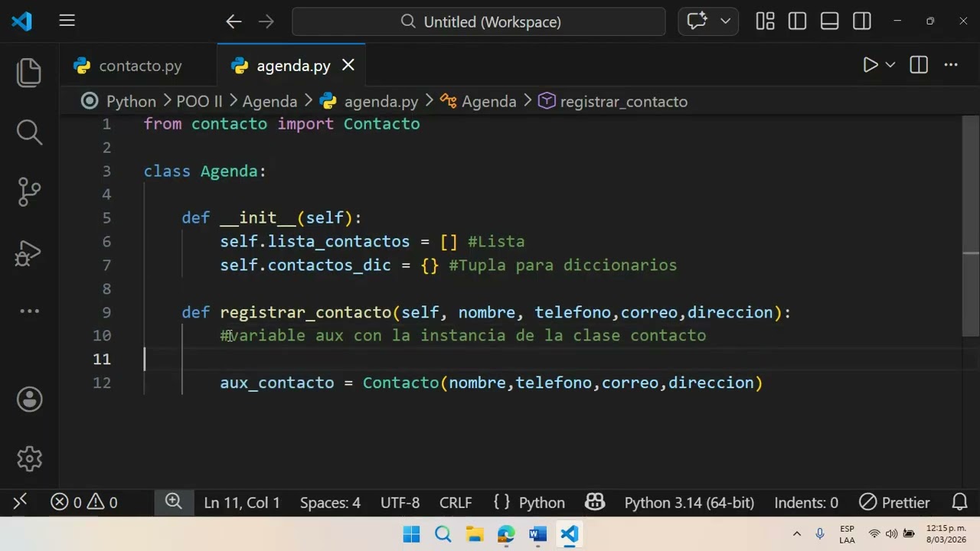Open Go to Line via Ln 11, Col 1

pyautogui.click(x=242, y=503)
